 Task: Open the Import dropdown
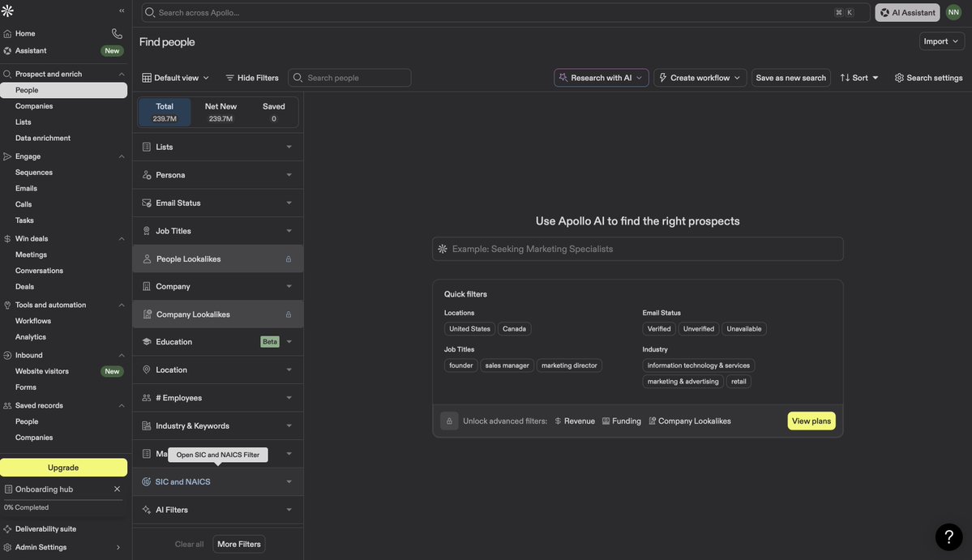(941, 41)
